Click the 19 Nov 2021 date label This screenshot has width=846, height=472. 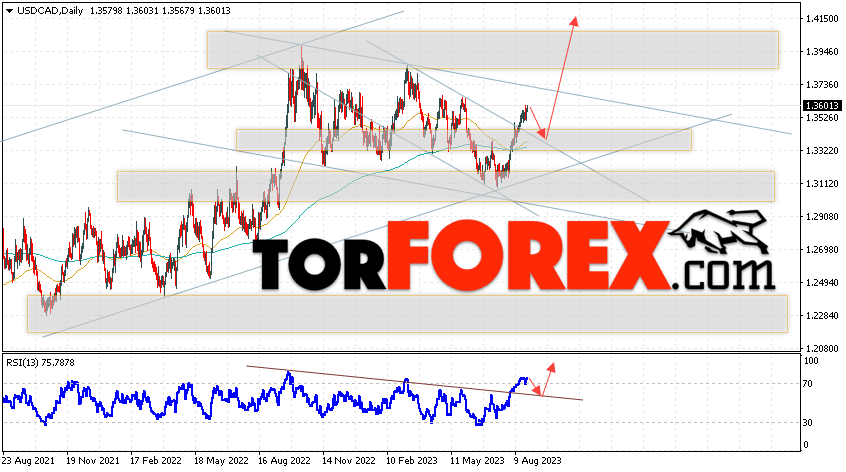tap(93, 461)
